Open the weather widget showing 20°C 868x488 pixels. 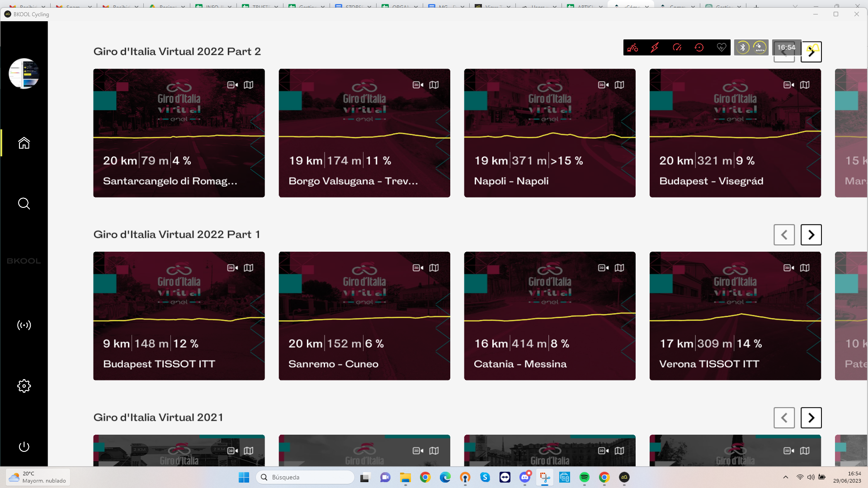(x=38, y=477)
